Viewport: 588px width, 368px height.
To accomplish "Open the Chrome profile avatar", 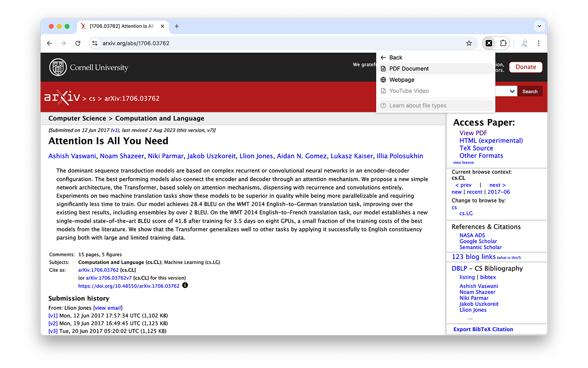I will point(524,43).
